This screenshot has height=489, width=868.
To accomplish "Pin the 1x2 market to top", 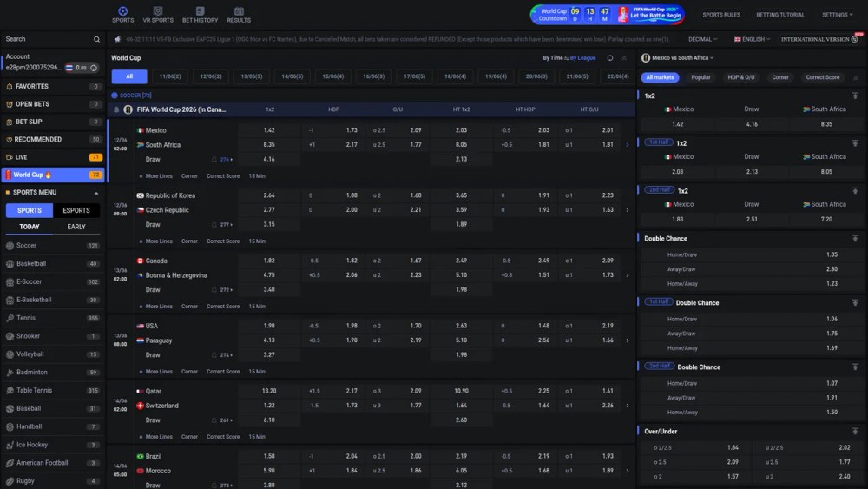I will 855,96.
